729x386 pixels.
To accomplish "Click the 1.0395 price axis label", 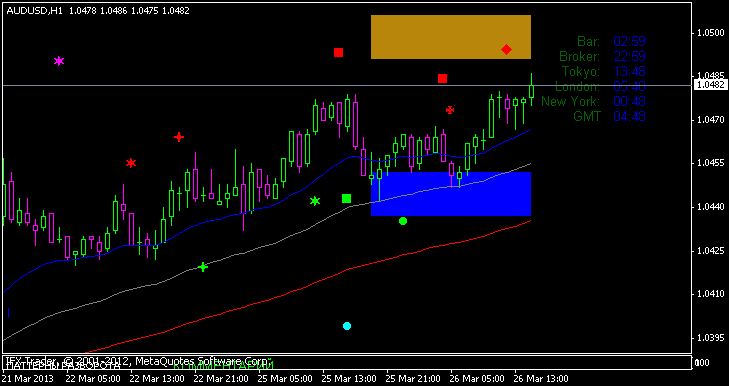I will tap(711, 338).
